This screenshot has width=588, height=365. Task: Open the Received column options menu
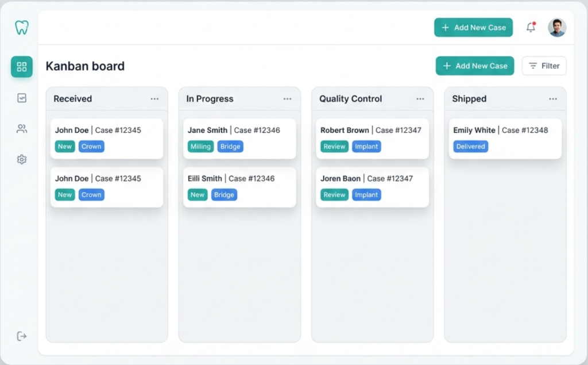pos(154,98)
